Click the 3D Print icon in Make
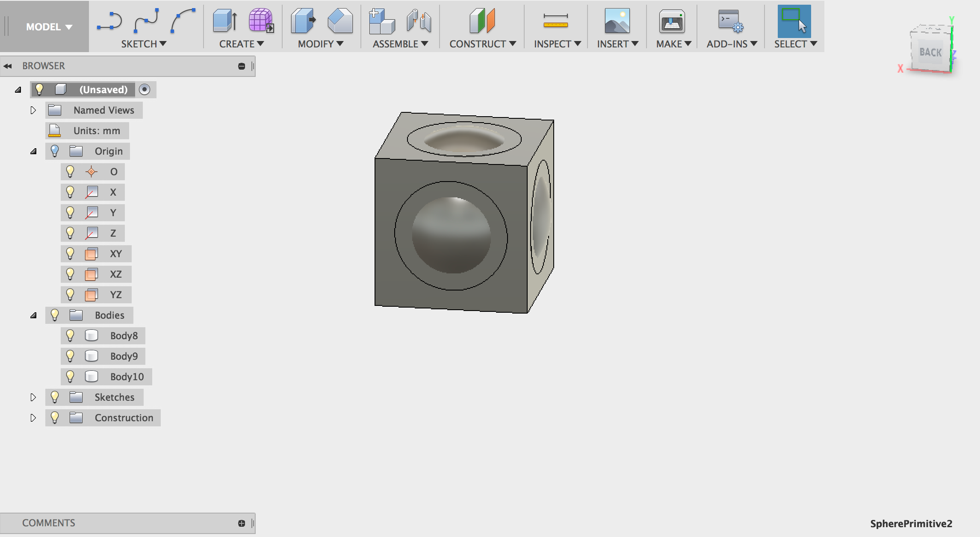 click(x=672, y=21)
